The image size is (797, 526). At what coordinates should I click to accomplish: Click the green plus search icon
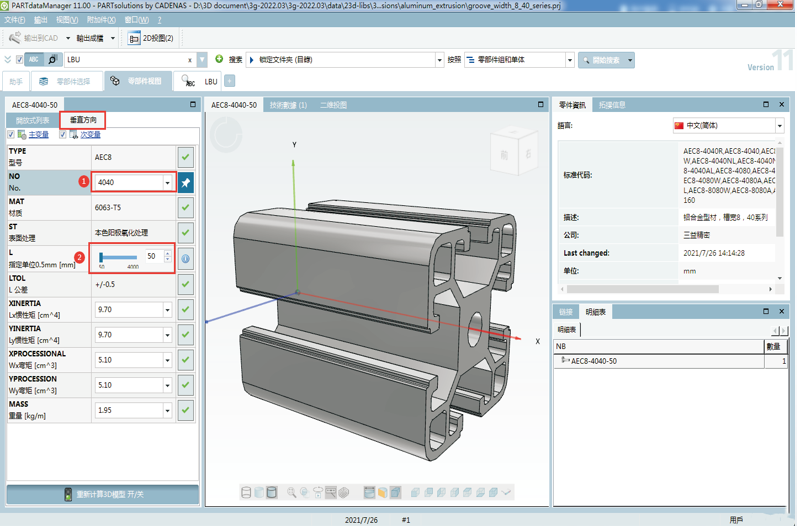pyautogui.click(x=219, y=59)
